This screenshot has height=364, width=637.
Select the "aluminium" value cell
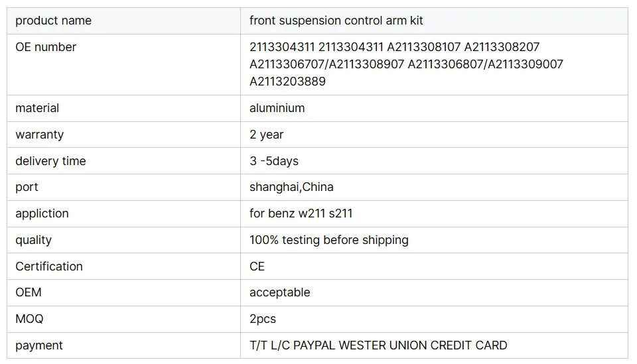(x=277, y=108)
